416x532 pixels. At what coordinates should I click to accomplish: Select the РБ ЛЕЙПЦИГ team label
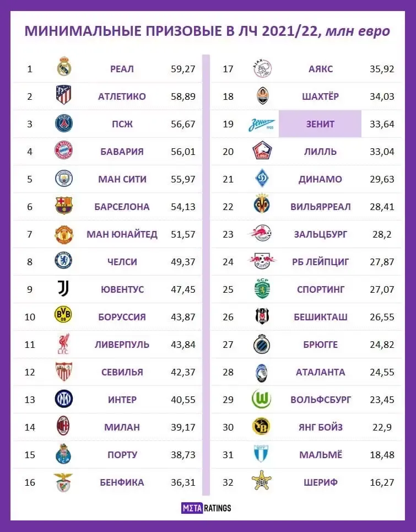320,262
